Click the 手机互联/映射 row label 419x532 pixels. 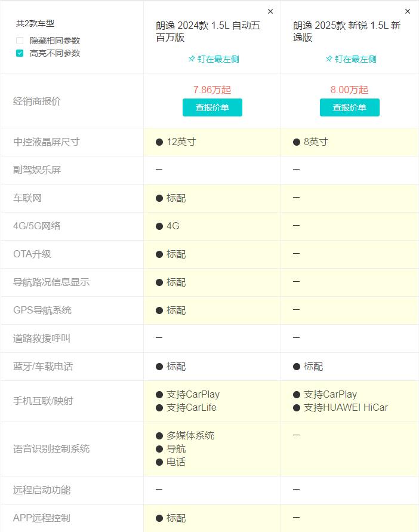(43, 401)
